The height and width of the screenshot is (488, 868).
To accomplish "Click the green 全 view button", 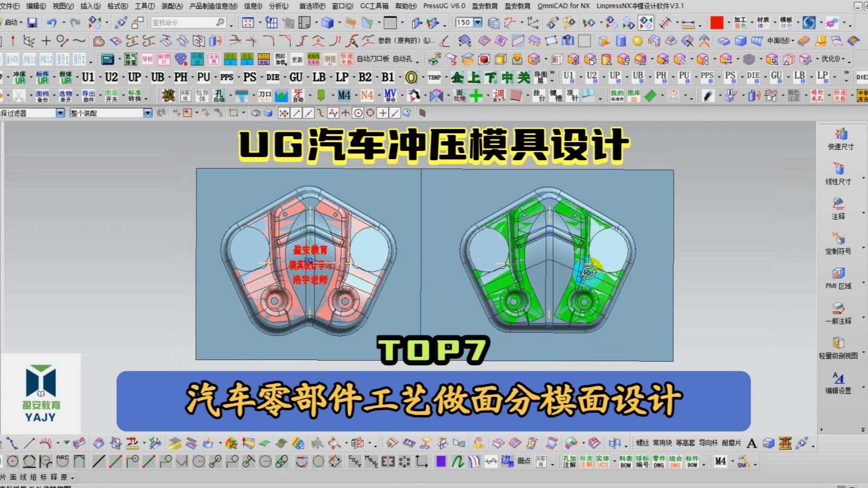I will tap(457, 77).
